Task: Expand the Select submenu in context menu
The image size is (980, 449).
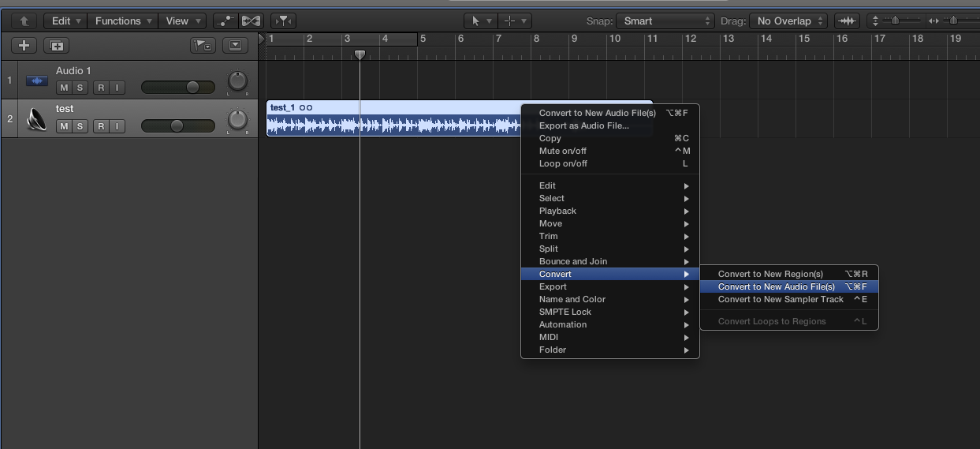Action: [x=610, y=199]
